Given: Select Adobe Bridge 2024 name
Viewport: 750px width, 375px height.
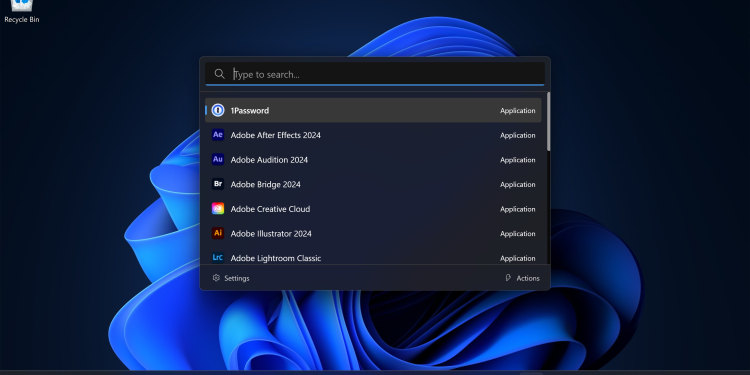Looking at the screenshot, I should click(x=265, y=185).
